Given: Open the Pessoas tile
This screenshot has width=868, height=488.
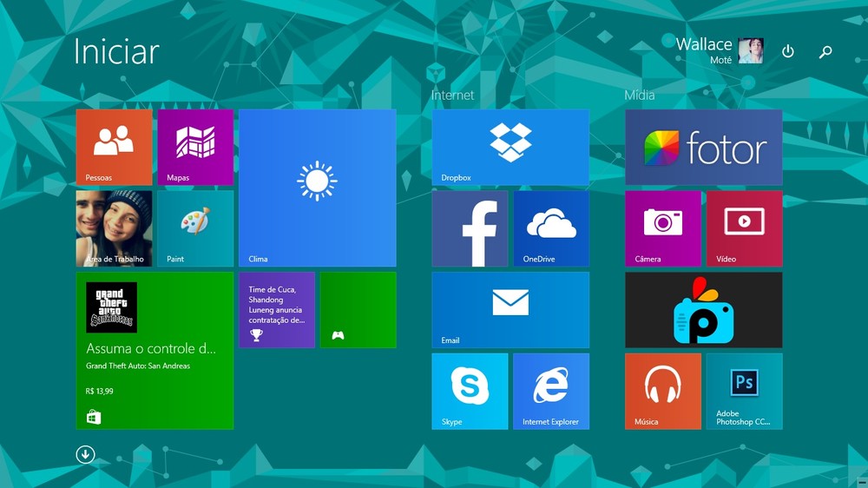Looking at the screenshot, I should [x=114, y=147].
